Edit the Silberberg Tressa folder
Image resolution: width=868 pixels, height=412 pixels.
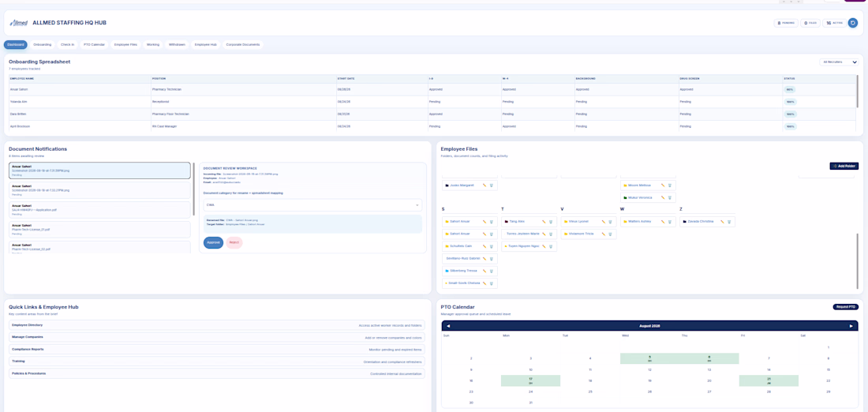coord(485,271)
